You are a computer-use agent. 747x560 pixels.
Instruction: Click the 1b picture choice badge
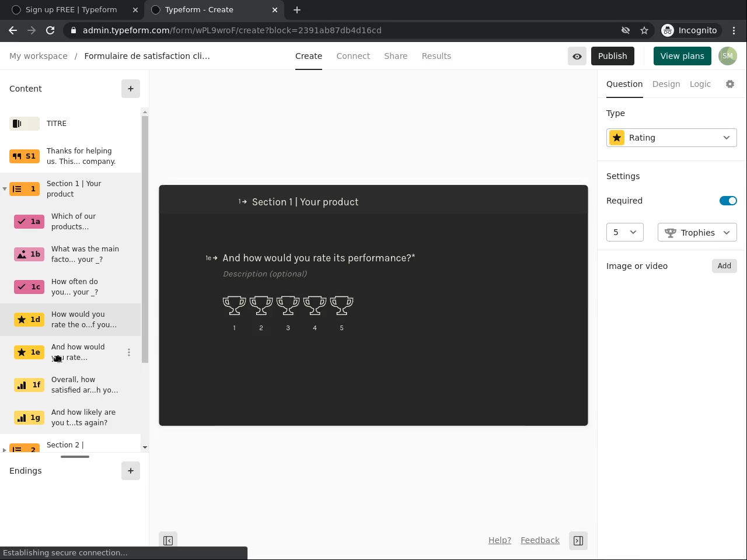point(29,254)
